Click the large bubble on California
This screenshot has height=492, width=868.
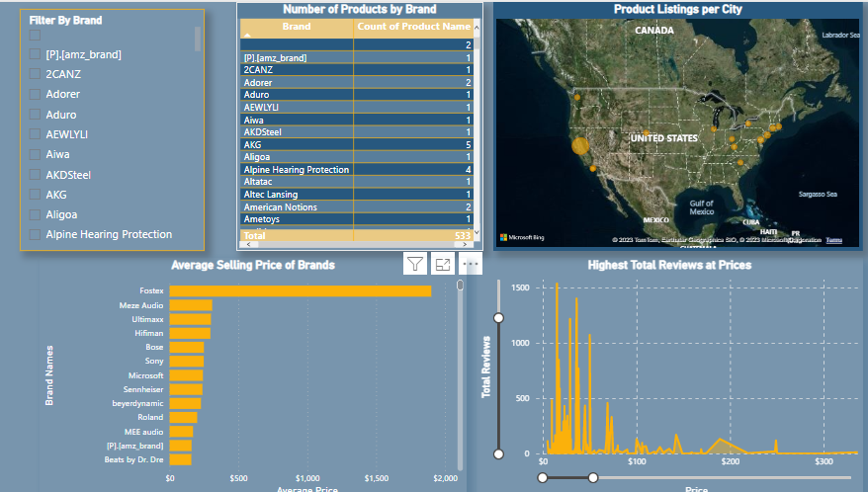click(x=580, y=146)
